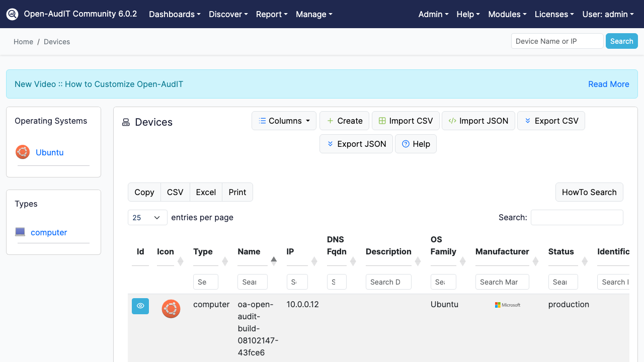Focus the Description column search box
The image size is (644, 362).
pyautogui.click(x=388, y=282)
